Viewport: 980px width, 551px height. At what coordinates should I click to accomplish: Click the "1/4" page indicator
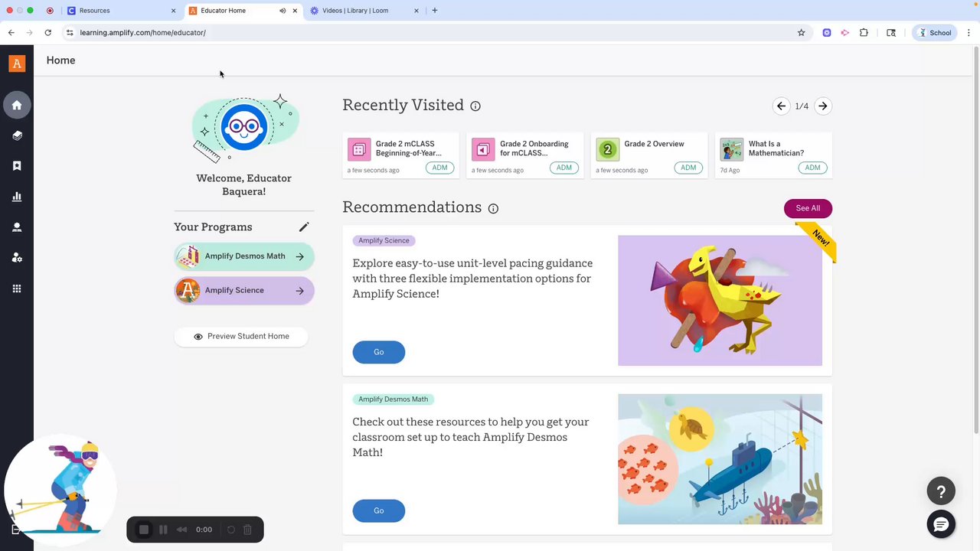pyautogui.click(x=802, y=106)
